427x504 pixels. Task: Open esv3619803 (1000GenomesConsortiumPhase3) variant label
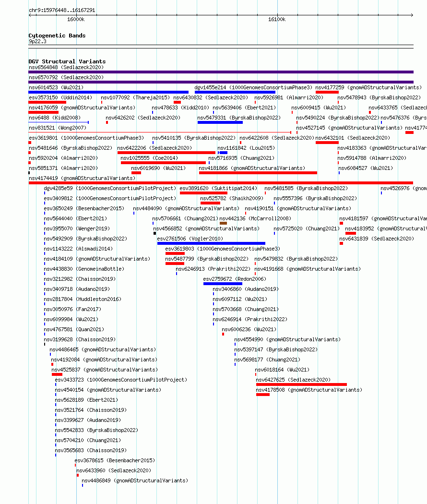(x=223, y=249)
